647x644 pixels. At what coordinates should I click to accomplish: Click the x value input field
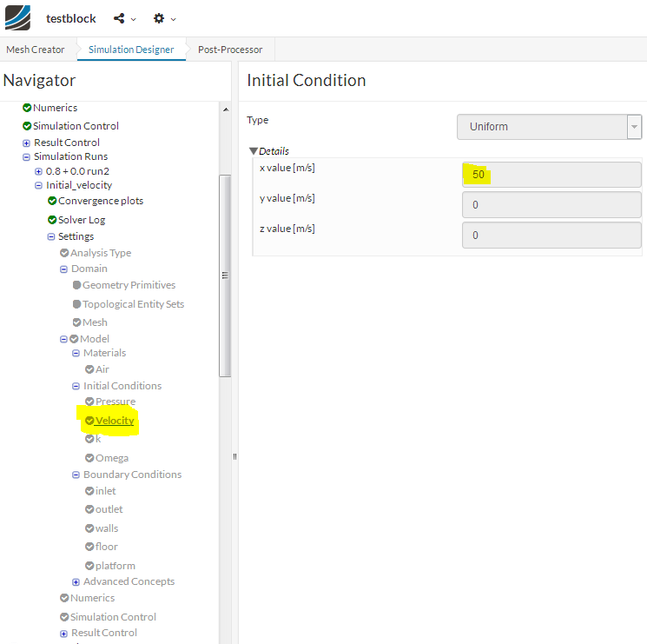pyautogui.click(x=551, y=175)
